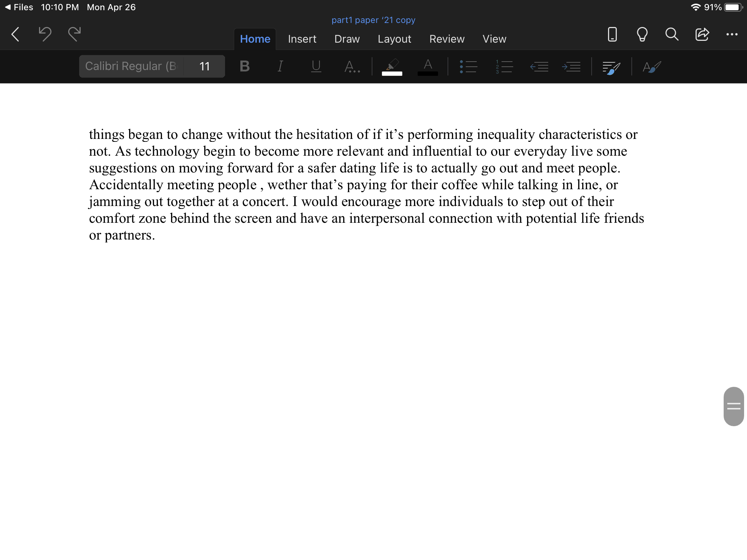Tap the Redo arrow icon

coord(74,34)
